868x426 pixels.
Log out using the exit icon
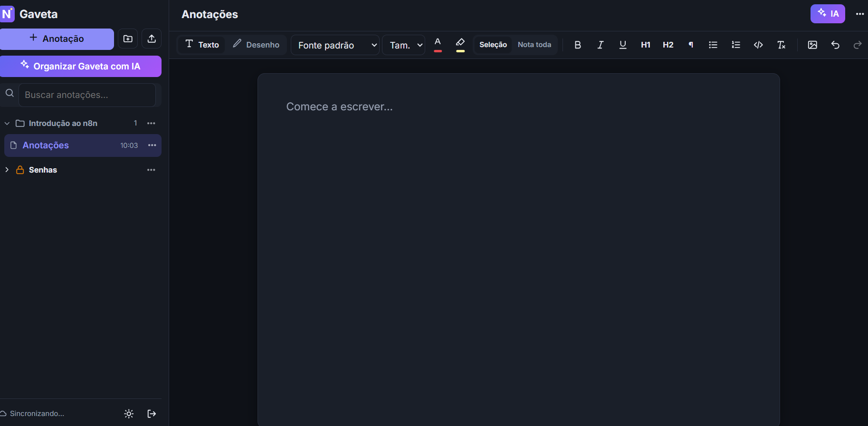[152, 414]
